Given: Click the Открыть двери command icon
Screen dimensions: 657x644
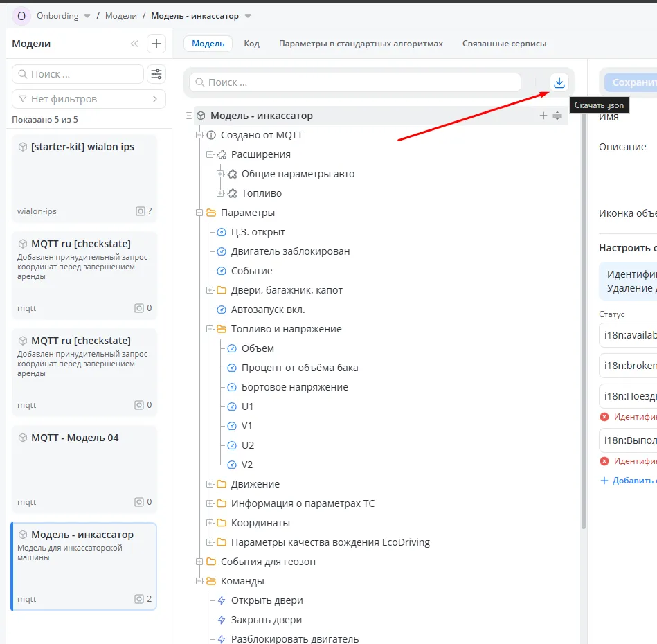Looking at the screenshot, I should tap(222, 600).
